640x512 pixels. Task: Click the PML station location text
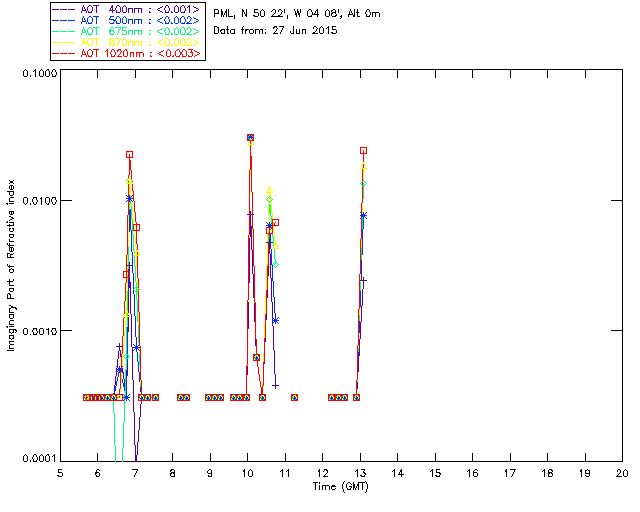click(x=297, y=14)
